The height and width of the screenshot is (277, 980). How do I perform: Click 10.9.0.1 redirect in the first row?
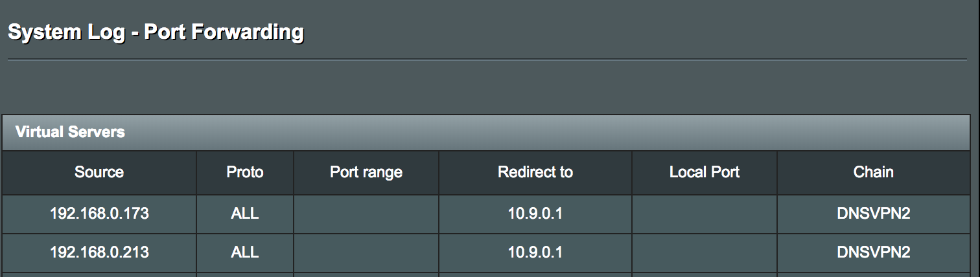(535, 214)
